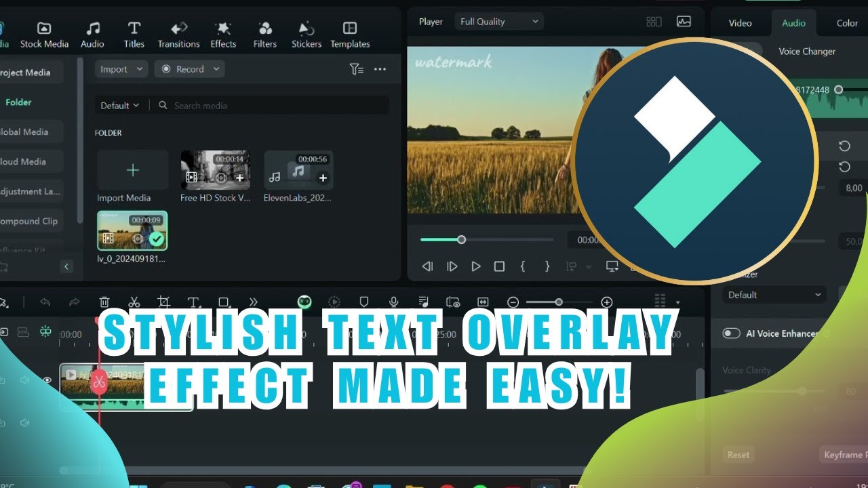Open the Stock Media section

44,35
